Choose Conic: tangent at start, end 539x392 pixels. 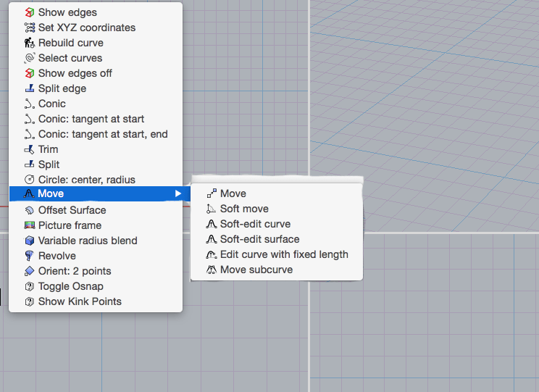coord(96,134)
